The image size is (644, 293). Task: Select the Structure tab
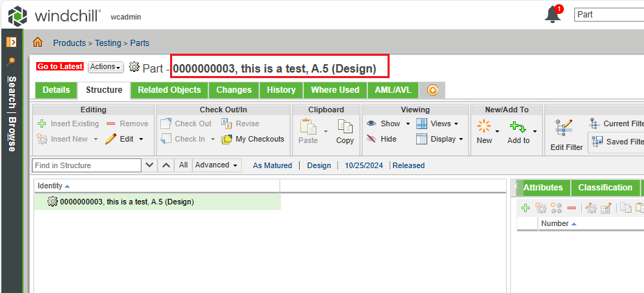[104, 90]
